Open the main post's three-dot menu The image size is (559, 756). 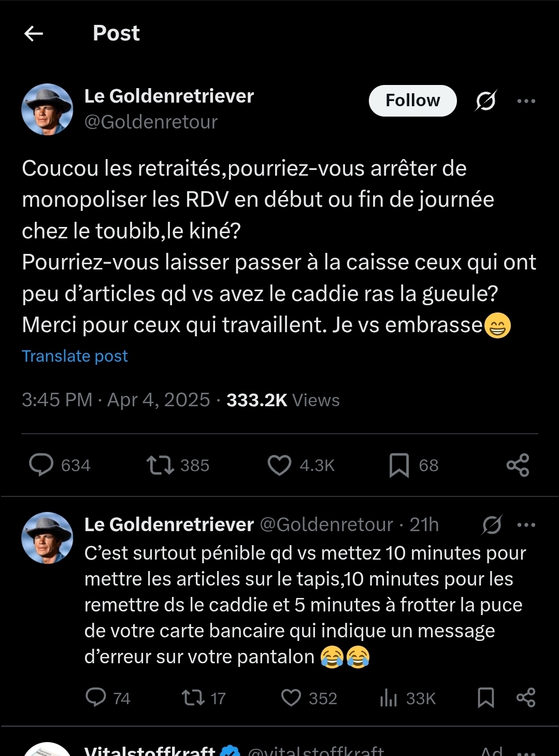[526, 101]
